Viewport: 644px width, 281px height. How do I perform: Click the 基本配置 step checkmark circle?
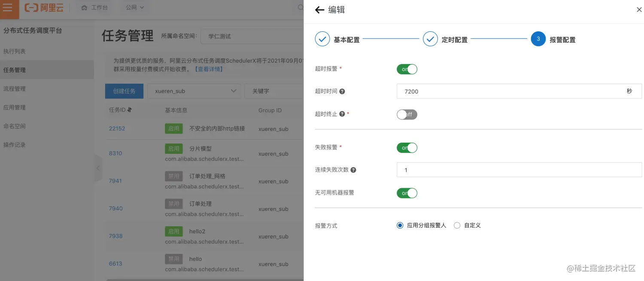pos(322,39)
